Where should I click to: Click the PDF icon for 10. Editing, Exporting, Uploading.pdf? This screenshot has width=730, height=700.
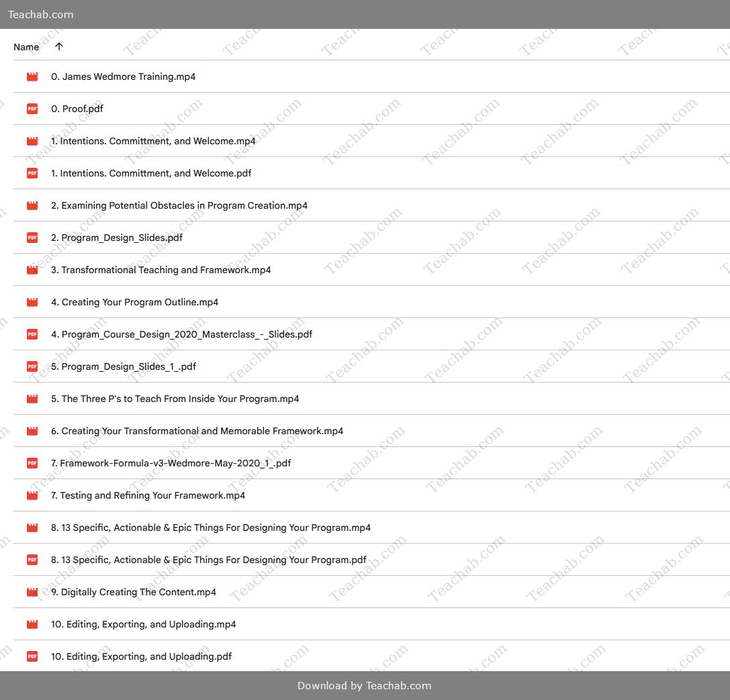coord(32,656)
